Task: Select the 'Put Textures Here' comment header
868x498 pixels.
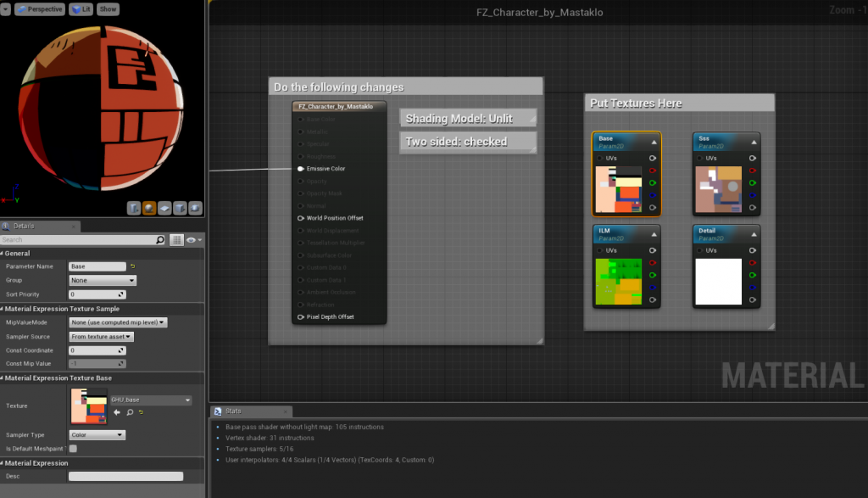Action: point(679,103)
